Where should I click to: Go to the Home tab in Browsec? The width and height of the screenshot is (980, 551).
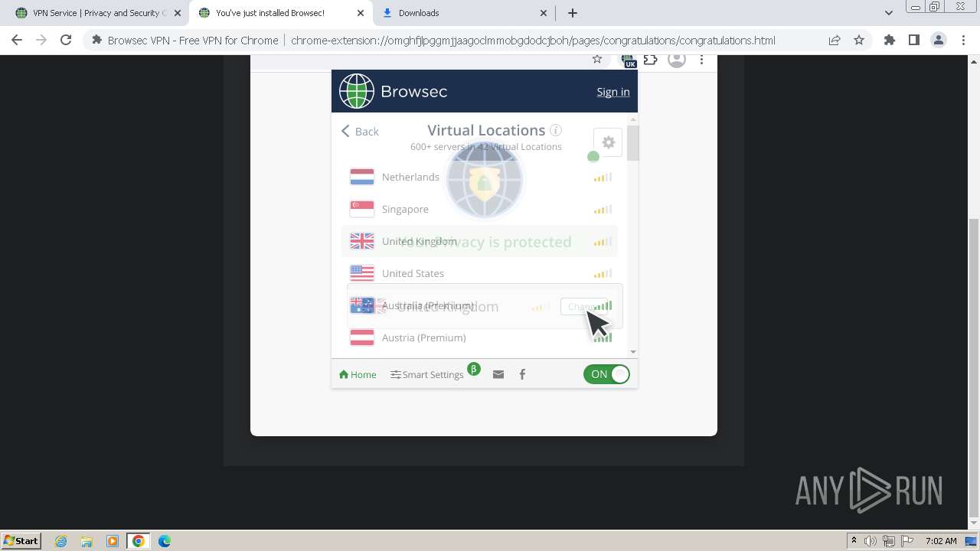pos(358,374)
